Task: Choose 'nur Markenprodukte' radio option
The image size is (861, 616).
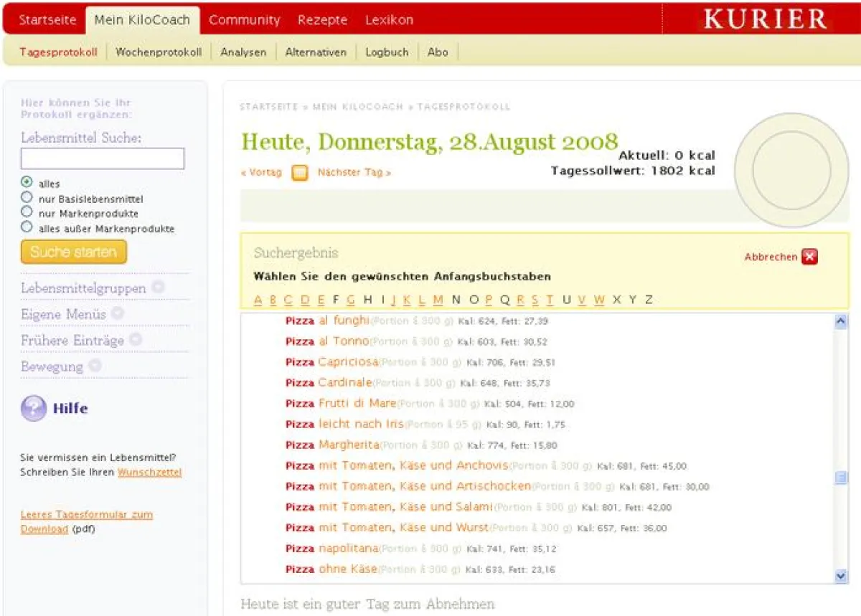Action: [27, 212]
